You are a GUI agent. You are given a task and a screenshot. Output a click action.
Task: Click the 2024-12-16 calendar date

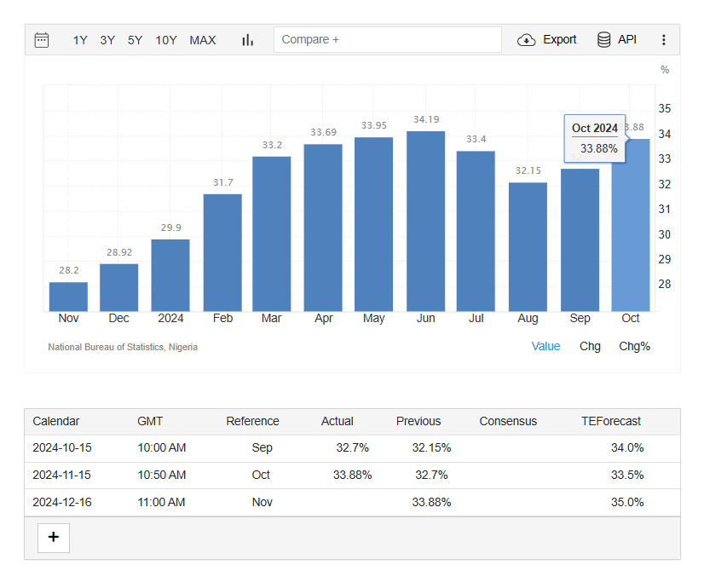[62, 502]
